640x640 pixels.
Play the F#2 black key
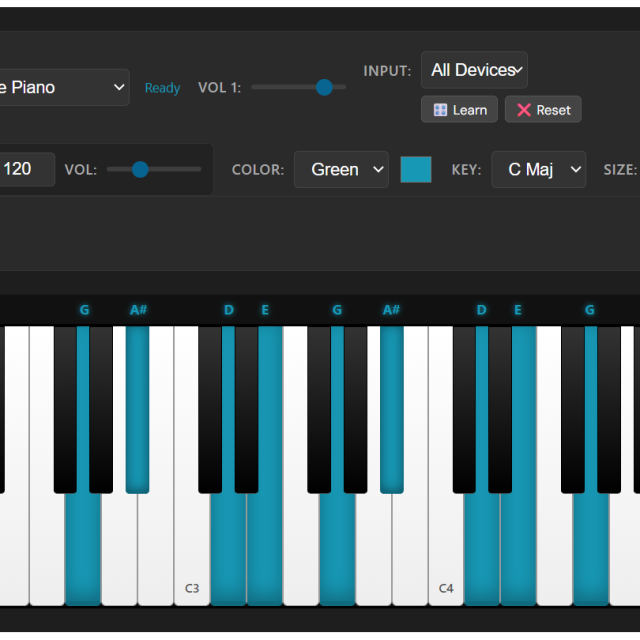pos(65,409)
